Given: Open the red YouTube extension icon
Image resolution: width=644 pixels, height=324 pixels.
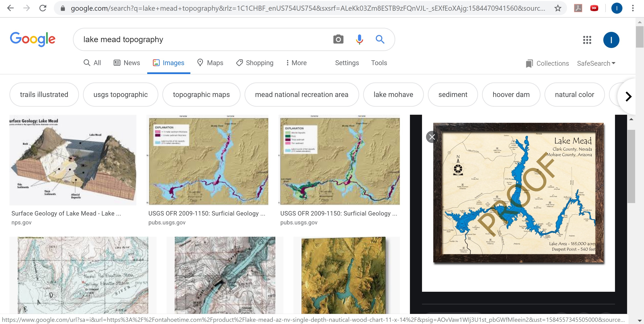Looking at the screenshot, I should [594, 8].
